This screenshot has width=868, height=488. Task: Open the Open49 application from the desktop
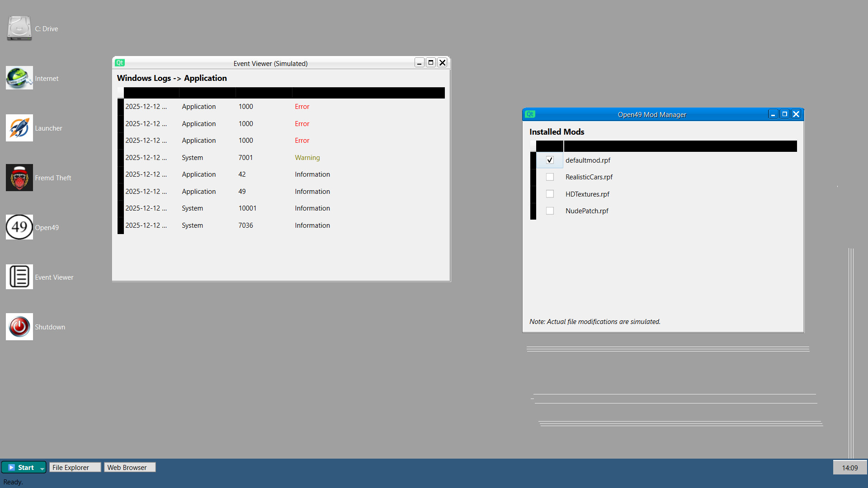tap(19, 227)
